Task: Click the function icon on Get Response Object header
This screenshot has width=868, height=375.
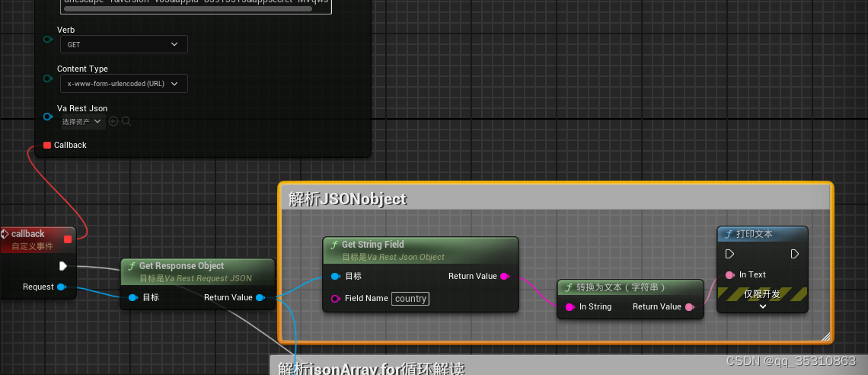Action: point(132,267)
